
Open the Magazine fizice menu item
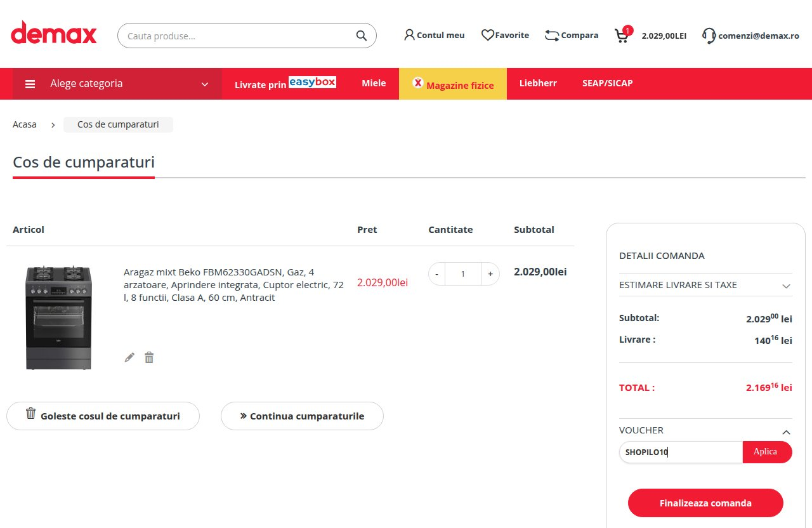click(453, 84)
